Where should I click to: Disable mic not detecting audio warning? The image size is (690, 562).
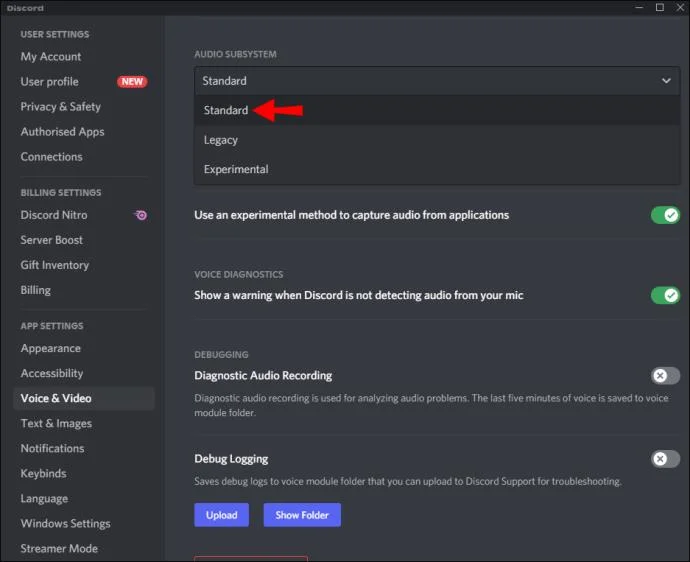tap(665, 295)
